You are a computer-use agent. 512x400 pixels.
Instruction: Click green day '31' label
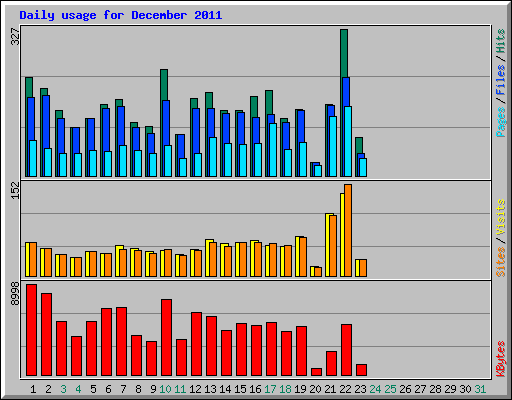[x=480, y=389]
